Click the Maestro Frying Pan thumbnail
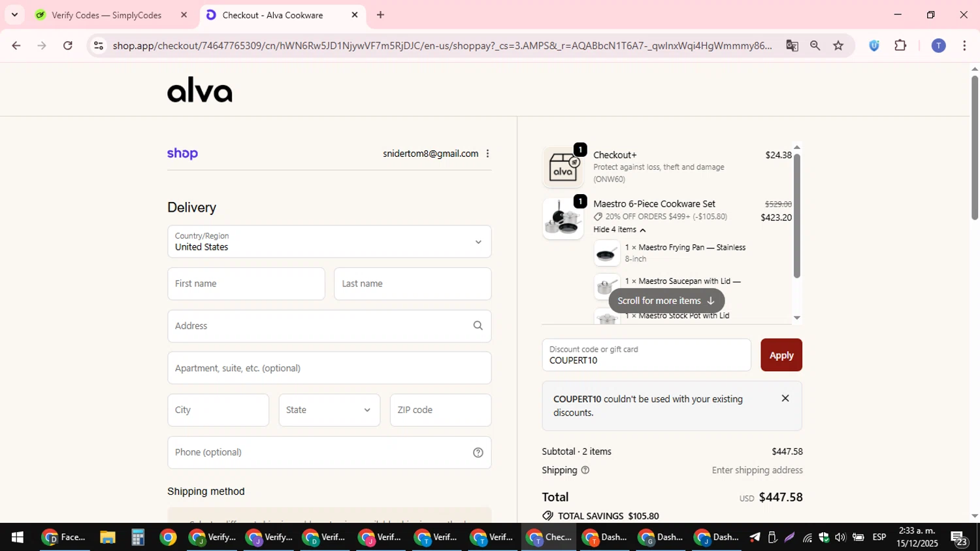 click(607, 253)
